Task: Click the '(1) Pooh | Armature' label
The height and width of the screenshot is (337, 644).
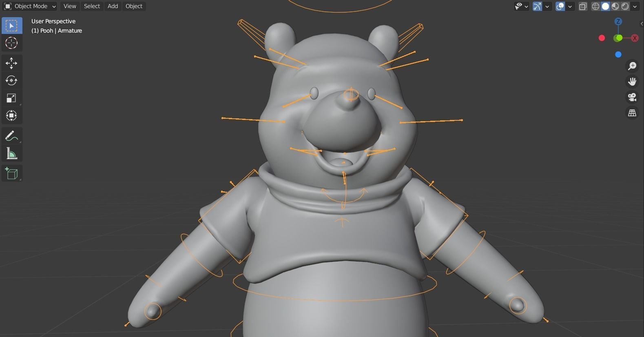Action: tap(57, 31)
